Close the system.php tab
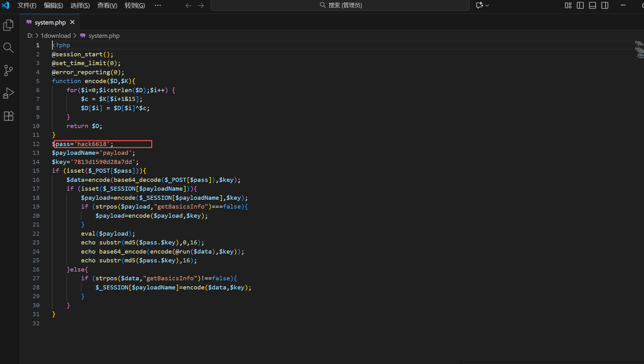This screenshot has width=644, height=364. 72,22
